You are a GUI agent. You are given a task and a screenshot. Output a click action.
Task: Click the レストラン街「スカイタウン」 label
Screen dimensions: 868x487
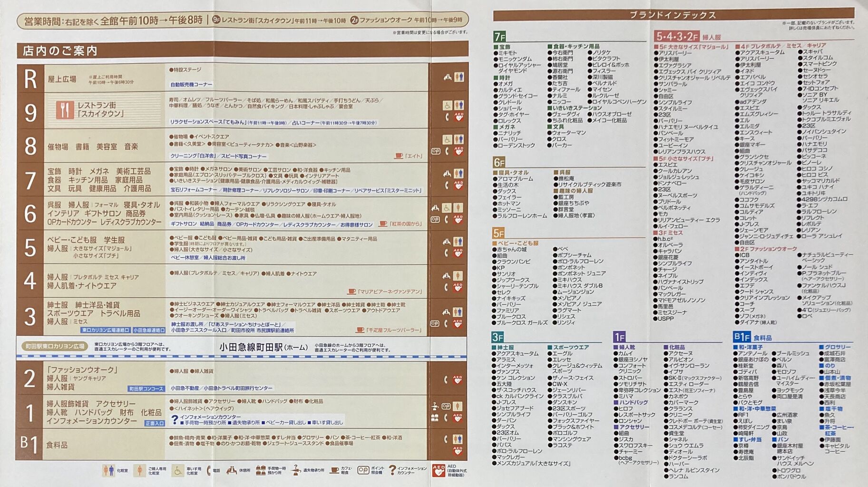point(100,109)
